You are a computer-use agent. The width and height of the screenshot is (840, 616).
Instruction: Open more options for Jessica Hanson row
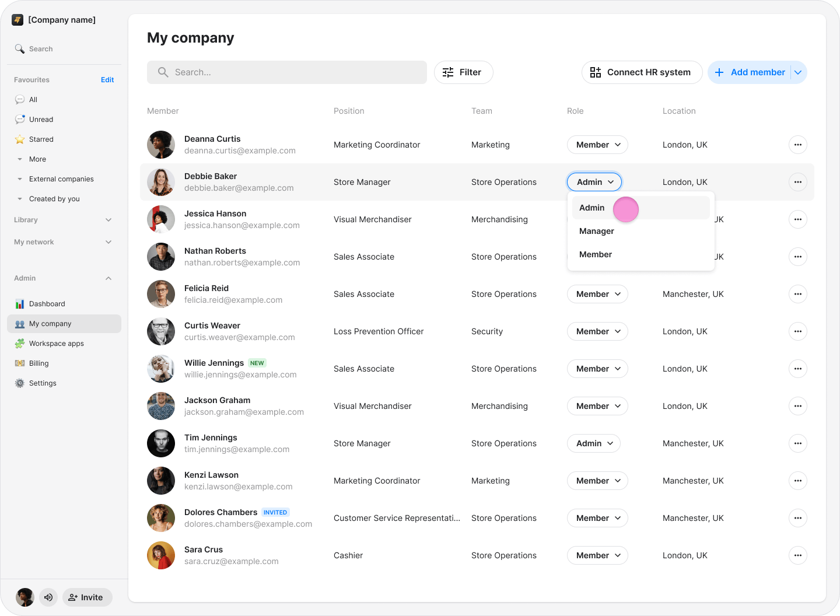tap(798, 219)
